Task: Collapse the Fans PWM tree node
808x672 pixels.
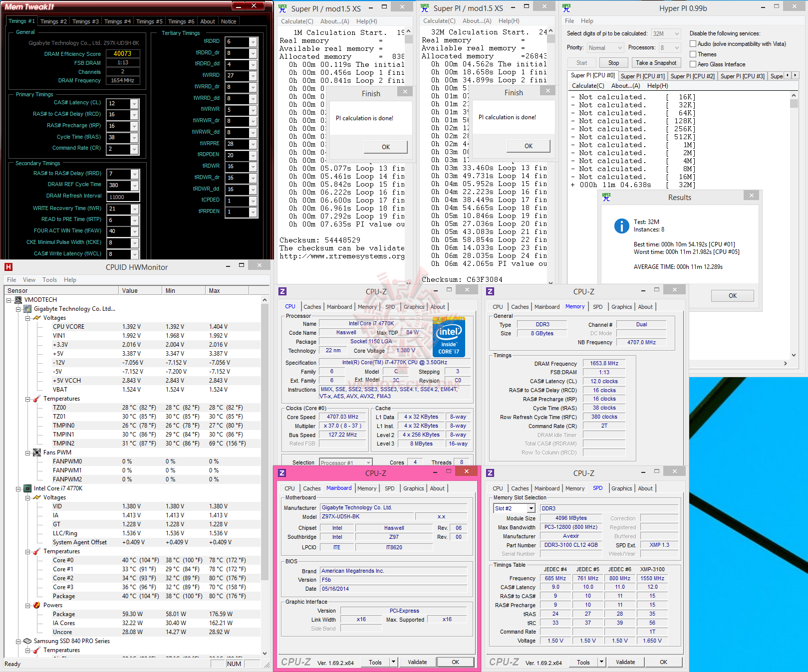Action: coord(28,453)
